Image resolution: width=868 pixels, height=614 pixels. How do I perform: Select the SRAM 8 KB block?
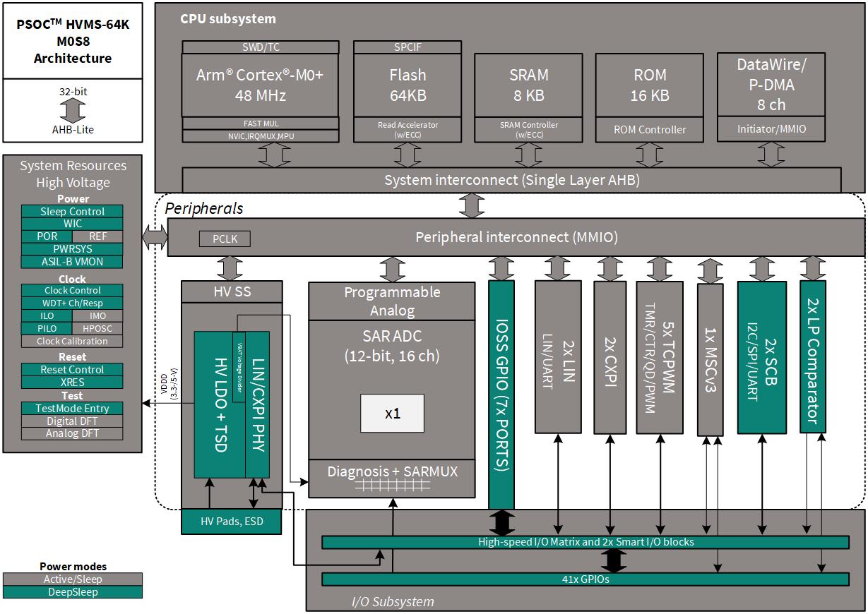pyautogui.click(x=528, y=85)
